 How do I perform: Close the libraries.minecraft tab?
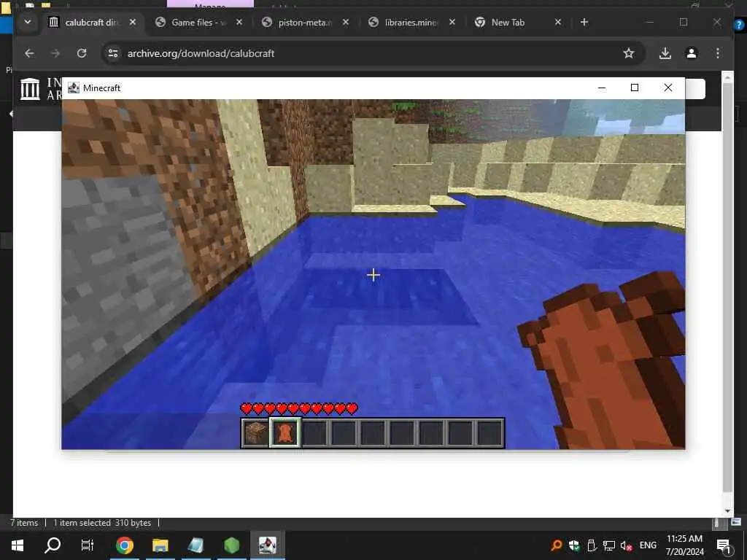point(452,23)
